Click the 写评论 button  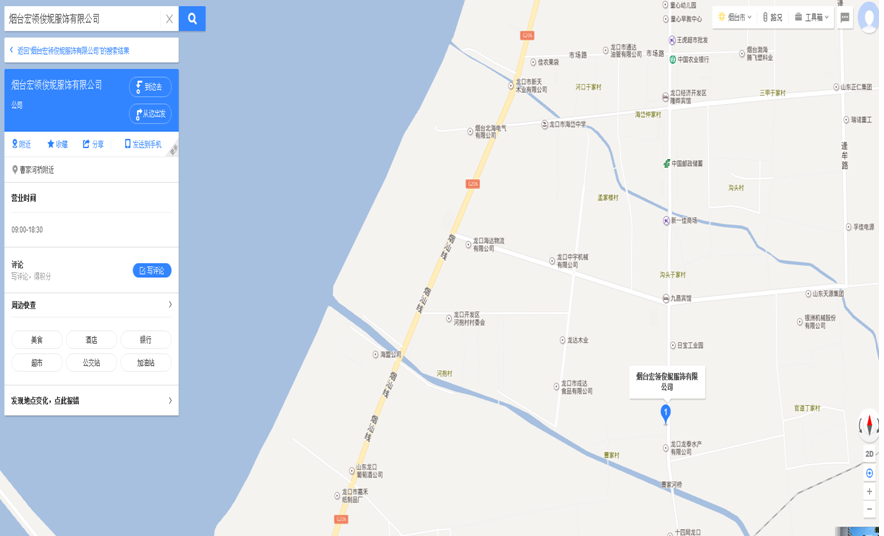pos(152,271)
